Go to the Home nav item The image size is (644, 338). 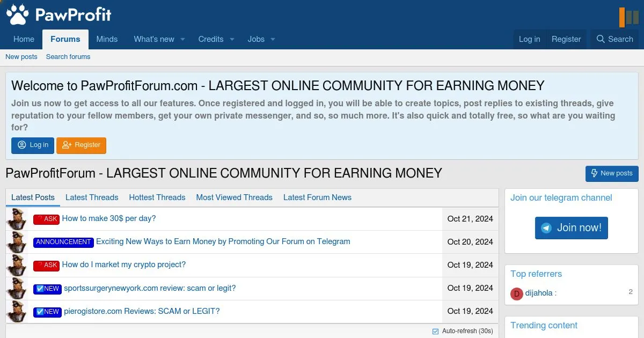coord(24,39)
